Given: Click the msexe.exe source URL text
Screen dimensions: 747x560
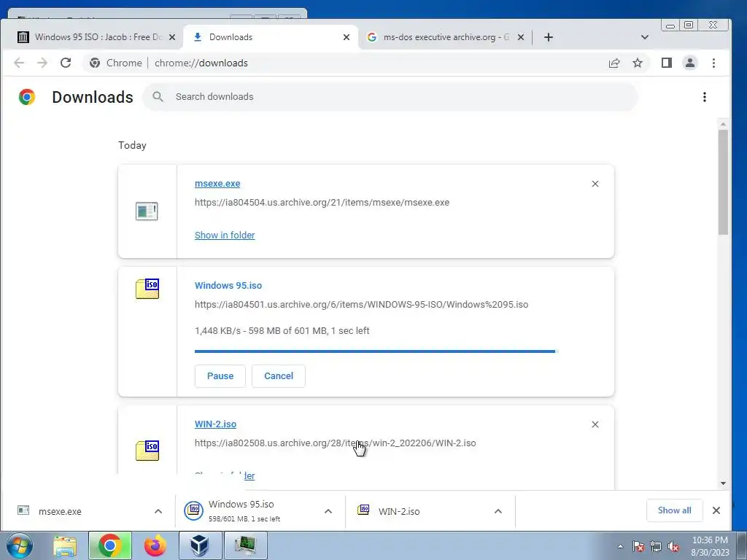Looking at the screenshot, I should pos(322,203).
